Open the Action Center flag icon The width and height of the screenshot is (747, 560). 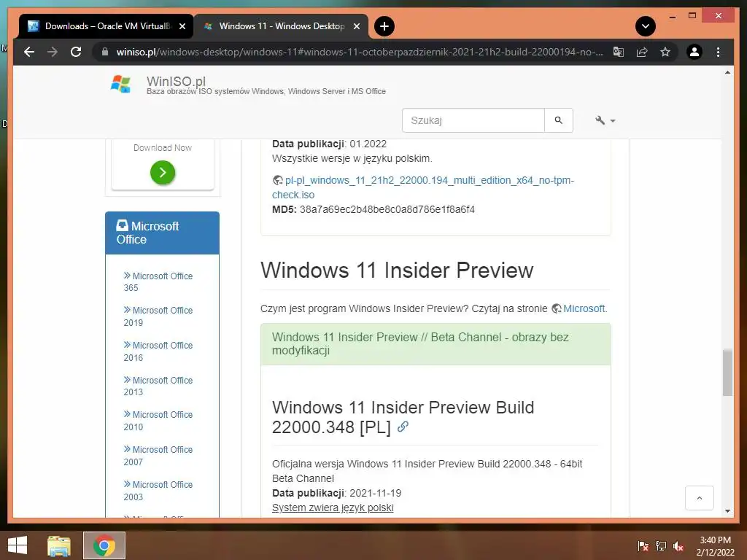[643, 546]
